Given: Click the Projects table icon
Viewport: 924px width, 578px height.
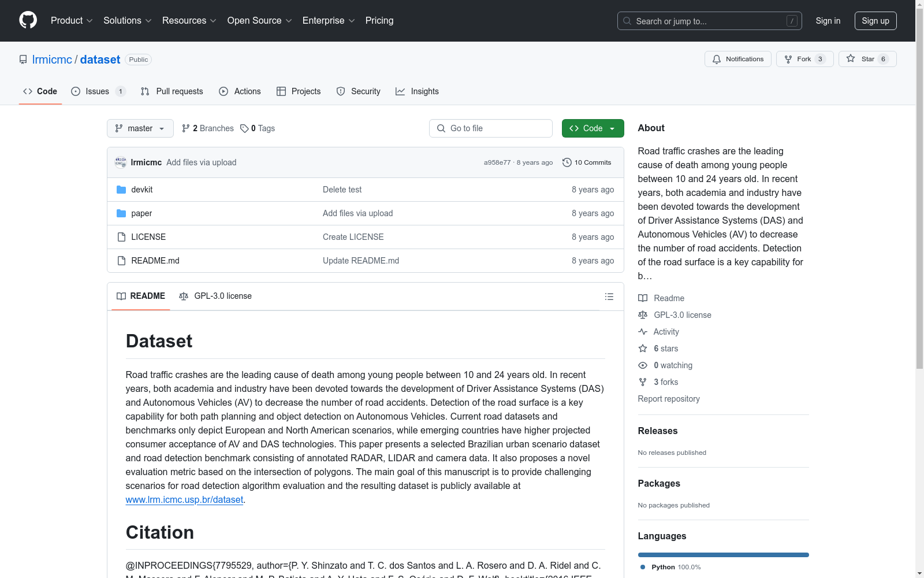Looking at the screenshot, I should [281, 91].
